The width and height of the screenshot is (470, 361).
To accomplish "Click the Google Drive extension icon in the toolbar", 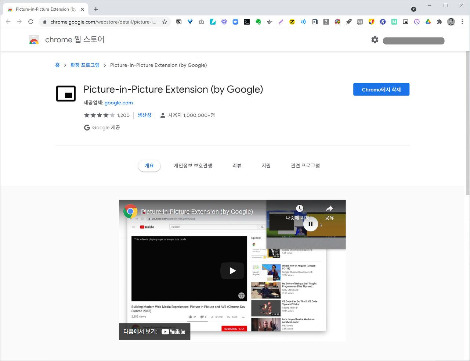I will tap(428, 22).
